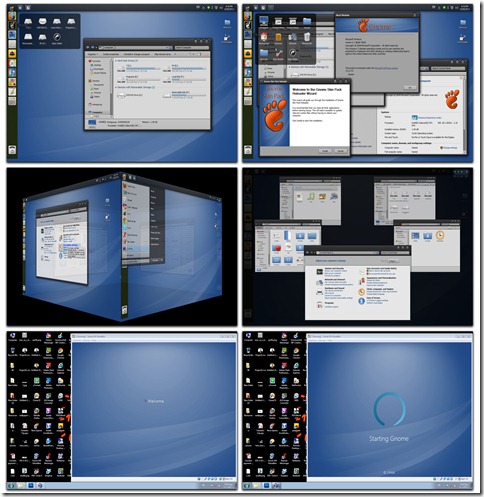The height and width of the screenshot is (497, 484).
Task: Open trash dock icon below the Skin Pack wizard's dock
Action: 248,150
